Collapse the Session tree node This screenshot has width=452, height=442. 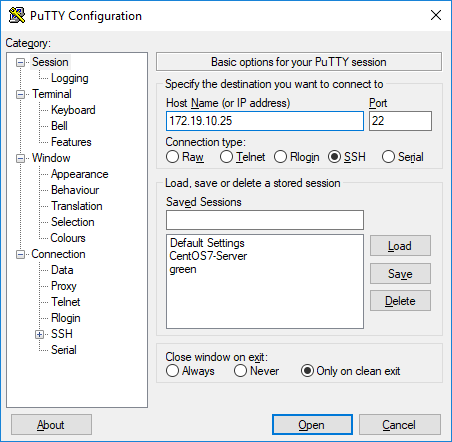[21, 62]
